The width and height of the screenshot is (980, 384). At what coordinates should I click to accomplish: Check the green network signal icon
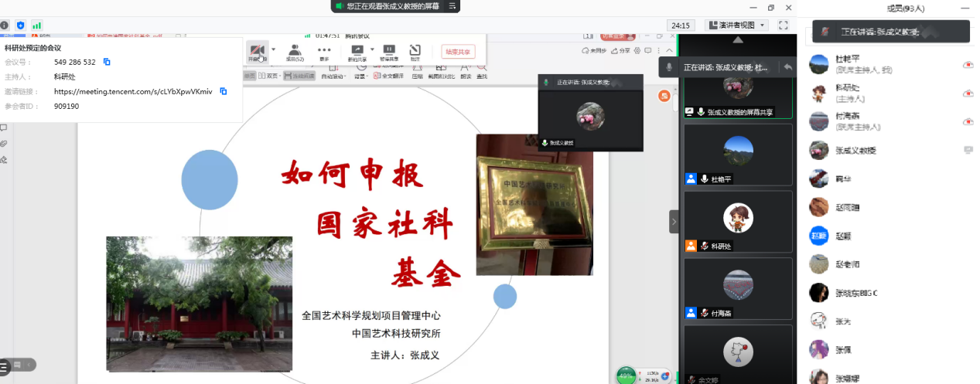(36, 25)
